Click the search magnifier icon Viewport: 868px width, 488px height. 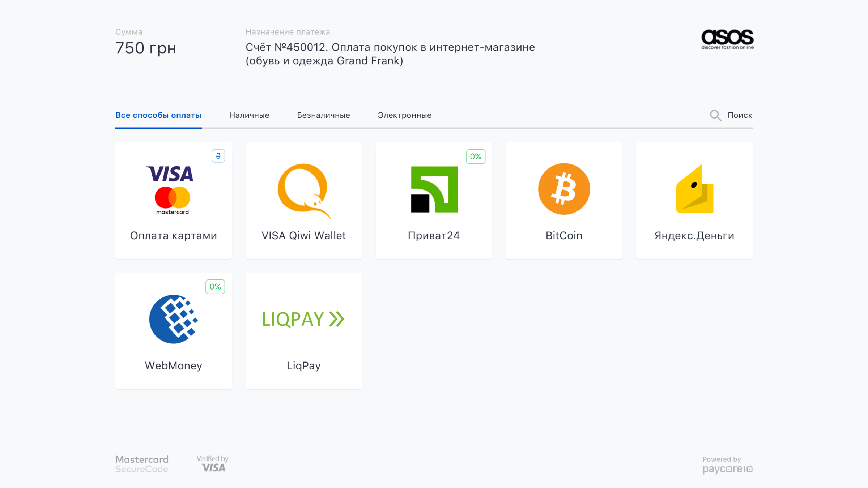click(715, 115)
